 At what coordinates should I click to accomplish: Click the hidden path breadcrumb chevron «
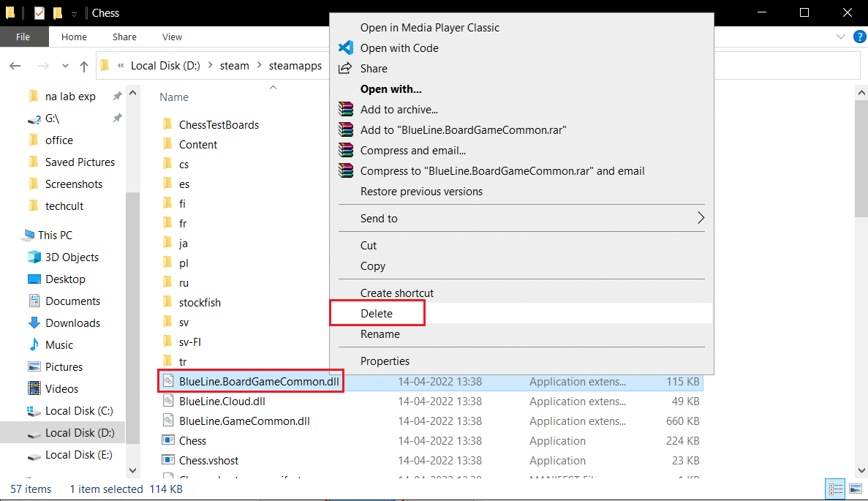pos(120,65)
